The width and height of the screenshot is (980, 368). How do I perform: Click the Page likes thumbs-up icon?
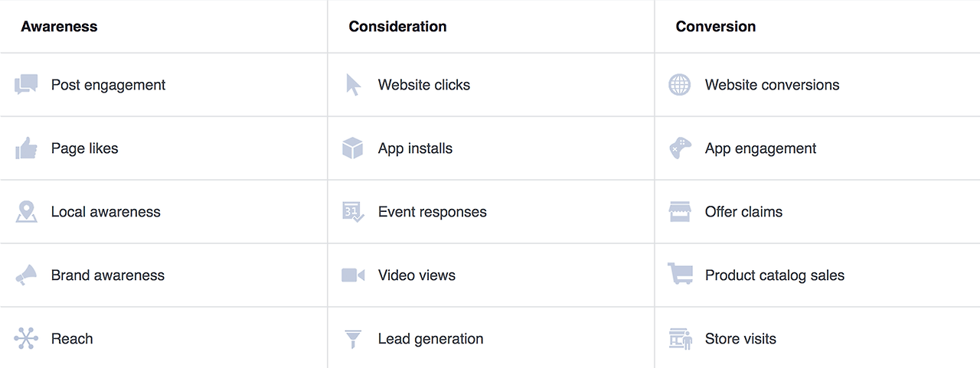[x=26, y=148]
